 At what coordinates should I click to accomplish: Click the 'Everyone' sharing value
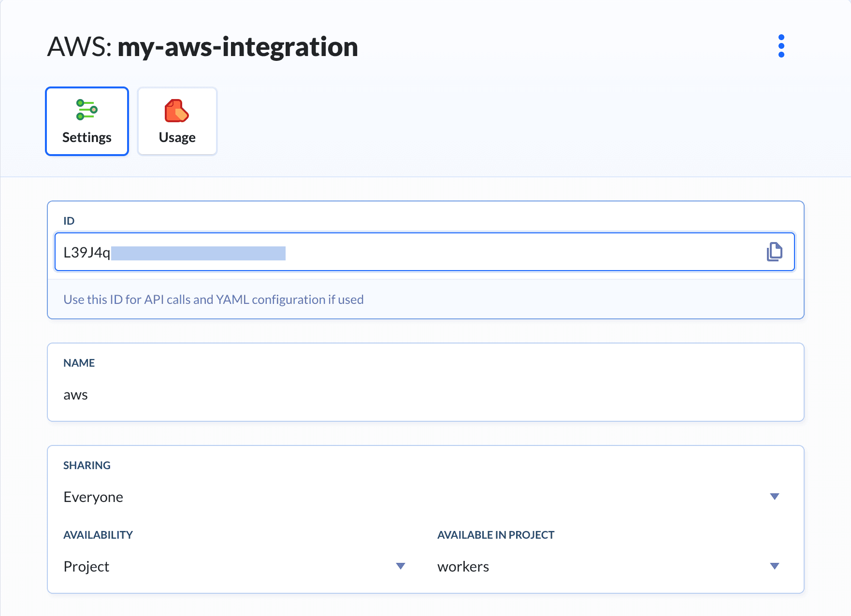93,497
